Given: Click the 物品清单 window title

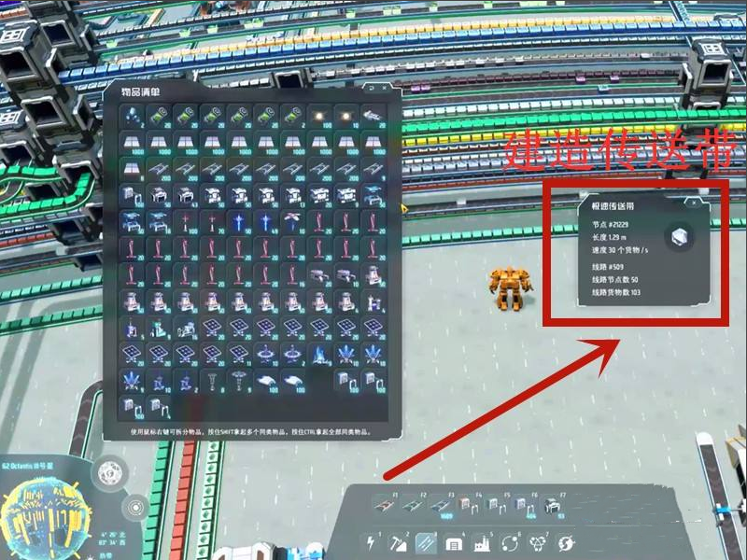Looking at the screenshot, I should (141, 91).
